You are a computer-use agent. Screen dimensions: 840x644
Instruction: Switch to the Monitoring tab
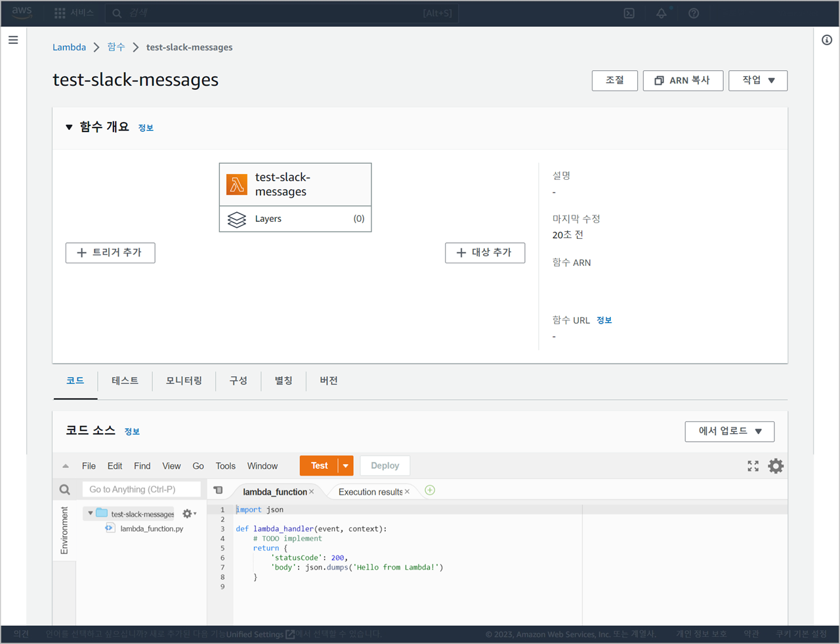[184, 381]
